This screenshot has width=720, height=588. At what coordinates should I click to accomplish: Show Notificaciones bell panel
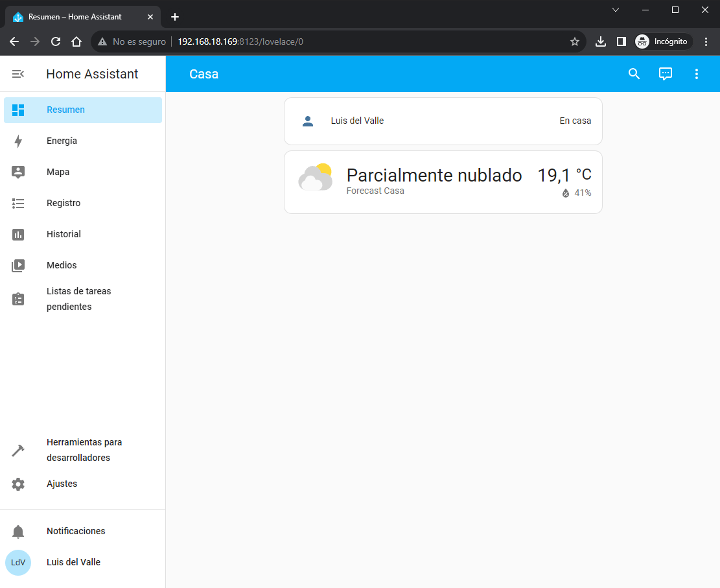[18, 532]
